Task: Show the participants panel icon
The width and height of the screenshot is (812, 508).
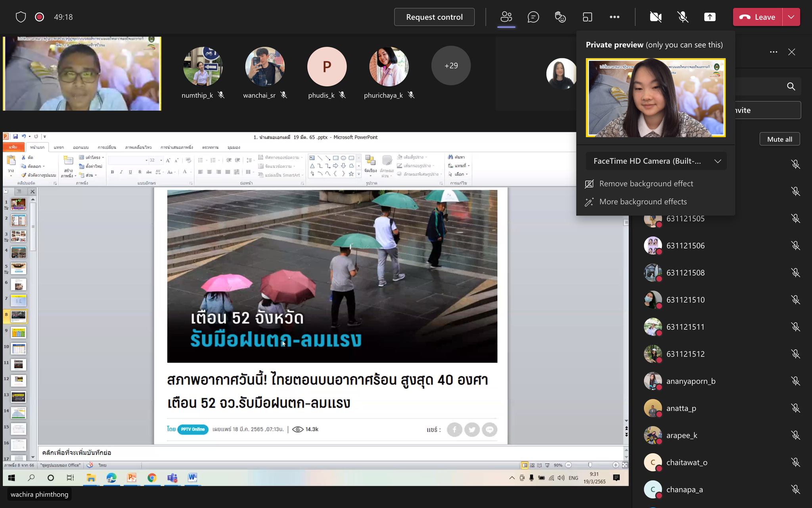Action: click(x=506, y=17)
